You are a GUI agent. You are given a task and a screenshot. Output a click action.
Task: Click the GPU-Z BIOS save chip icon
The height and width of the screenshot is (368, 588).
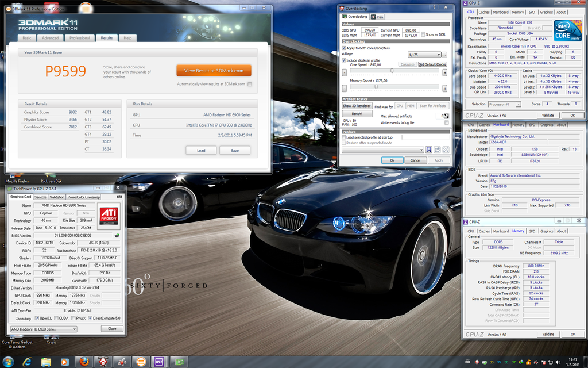[x=117, y=235]
